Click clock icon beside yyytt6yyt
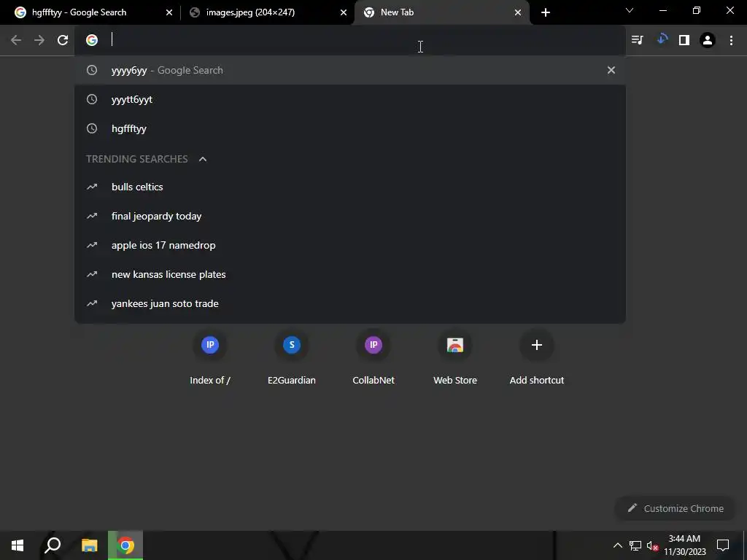The width and height of the screenshot is (747, 560). (92, 99)
